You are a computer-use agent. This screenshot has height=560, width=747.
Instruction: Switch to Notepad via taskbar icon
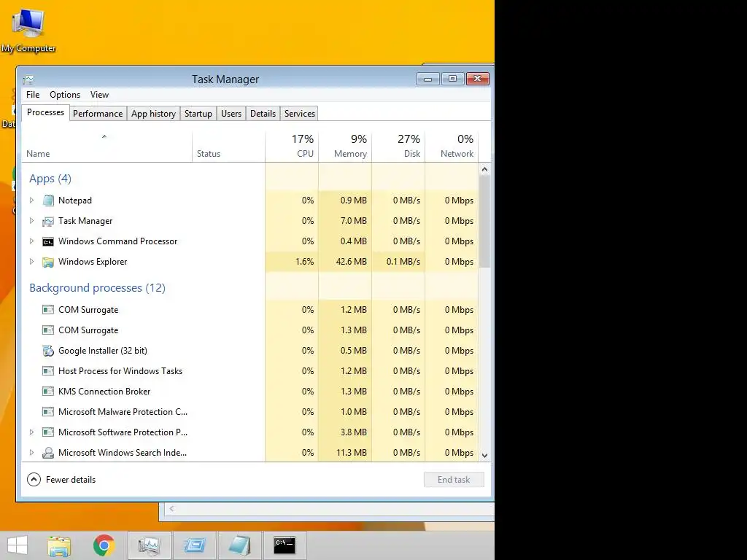point(239,545)
